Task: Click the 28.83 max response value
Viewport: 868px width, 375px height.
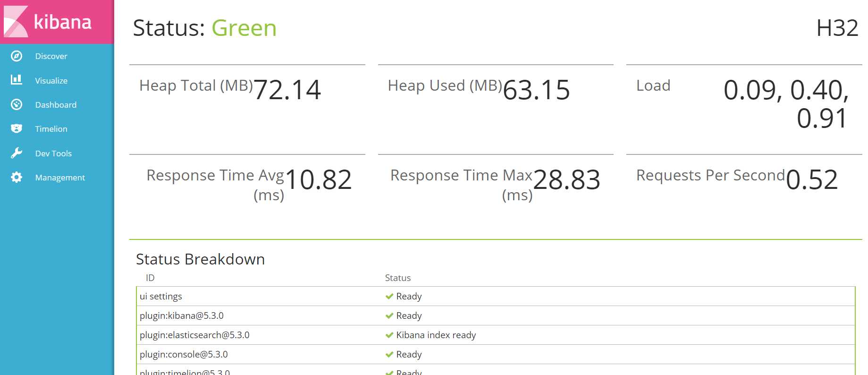Action: (567, 179)
